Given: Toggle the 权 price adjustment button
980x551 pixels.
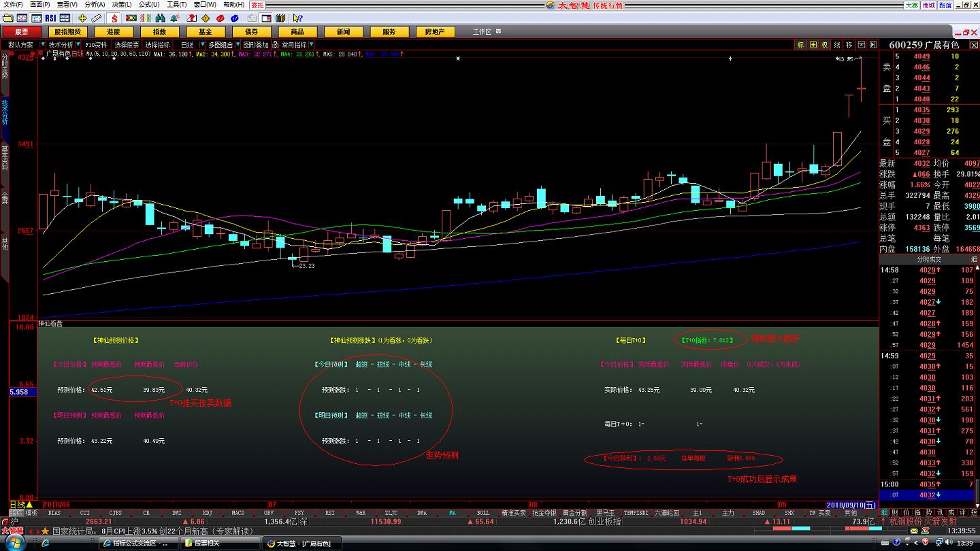Looking at the screenshot, I should coord(825,45).
